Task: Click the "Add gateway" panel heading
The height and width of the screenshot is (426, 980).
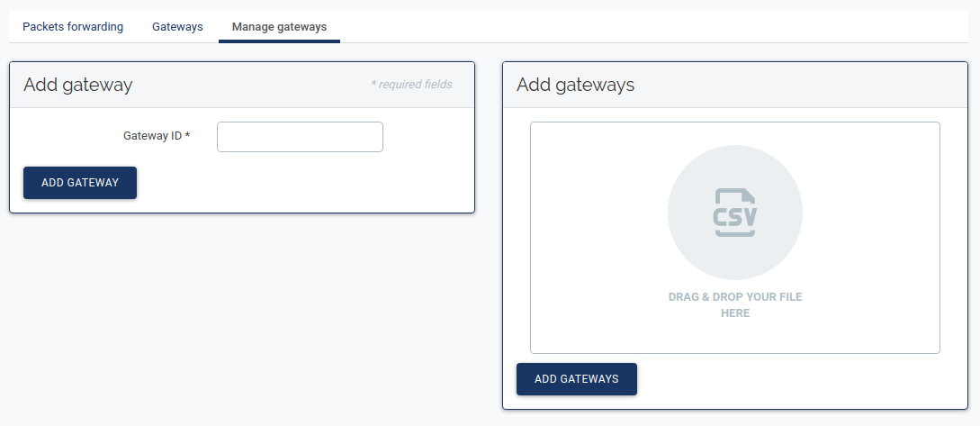Action: coord(78,86)
